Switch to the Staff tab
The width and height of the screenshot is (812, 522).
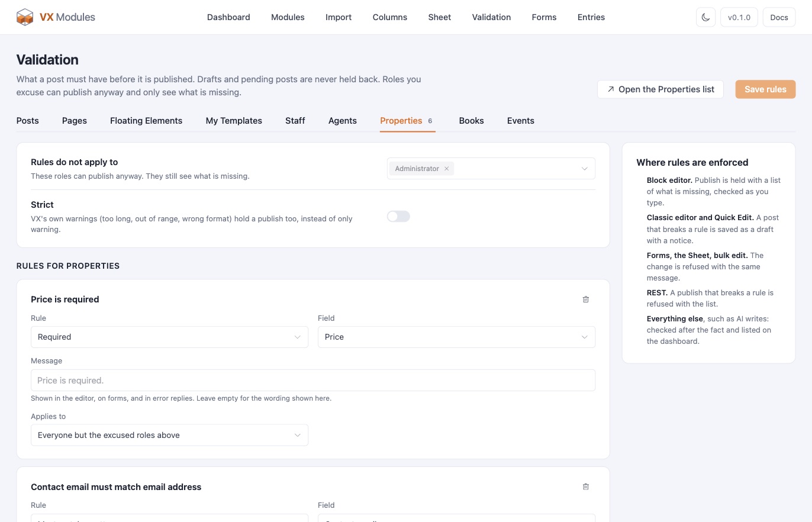coord(295,121)
